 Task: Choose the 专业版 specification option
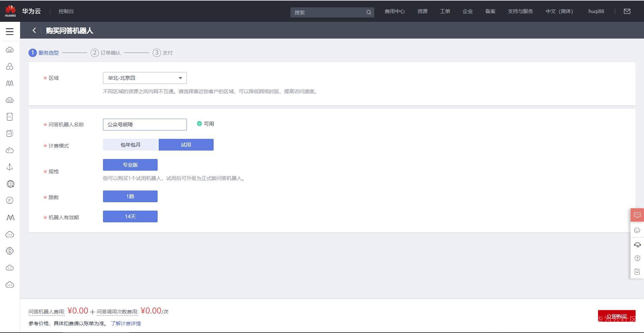tap(130, 165)
